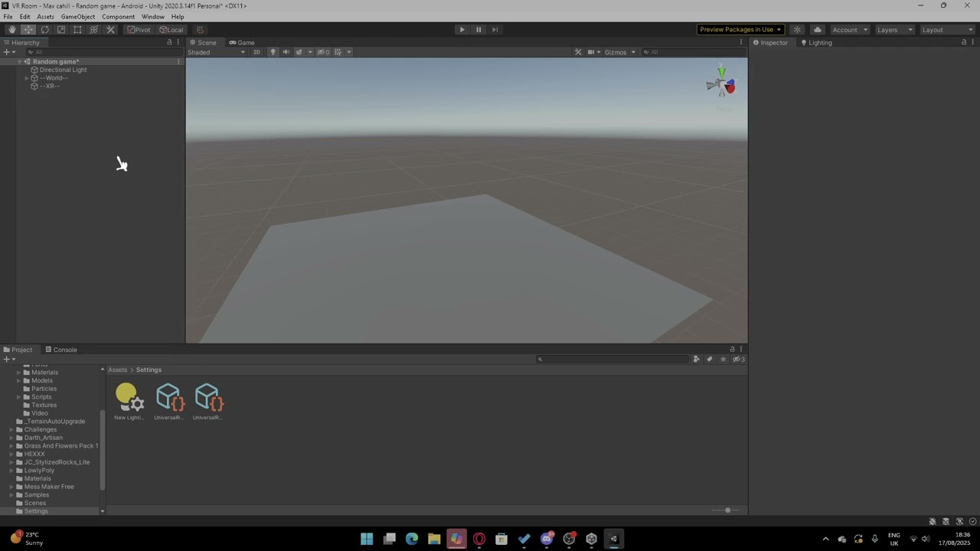Click Preview Packages in Use button
This screenshot has height=551, width=980.
point(740,30)
